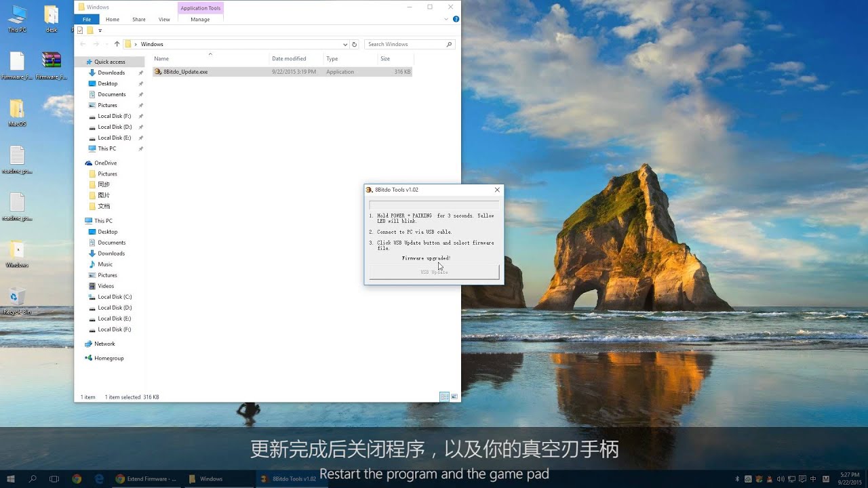Click the Windows path in address bar
Viewport: 868px width, 488px height.
(152, 44)
